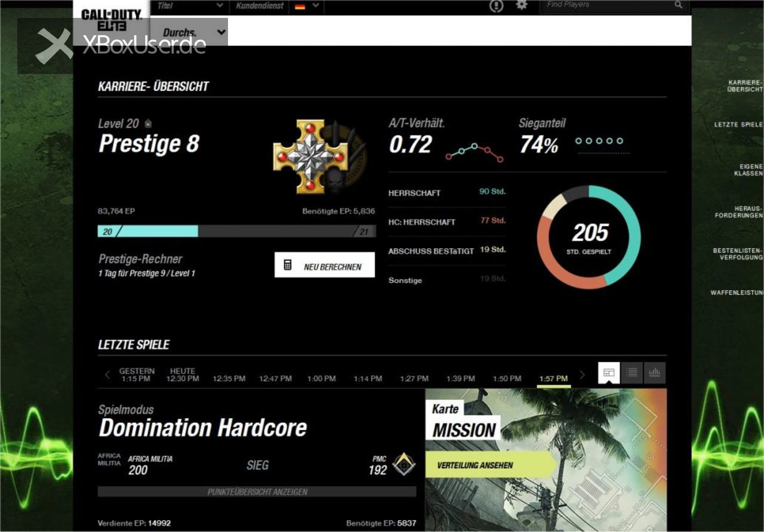Click the PMC faction emblem icon
The height and width of the screenshot is (532, 764).
pyautogui.click(x=404, y=465)
